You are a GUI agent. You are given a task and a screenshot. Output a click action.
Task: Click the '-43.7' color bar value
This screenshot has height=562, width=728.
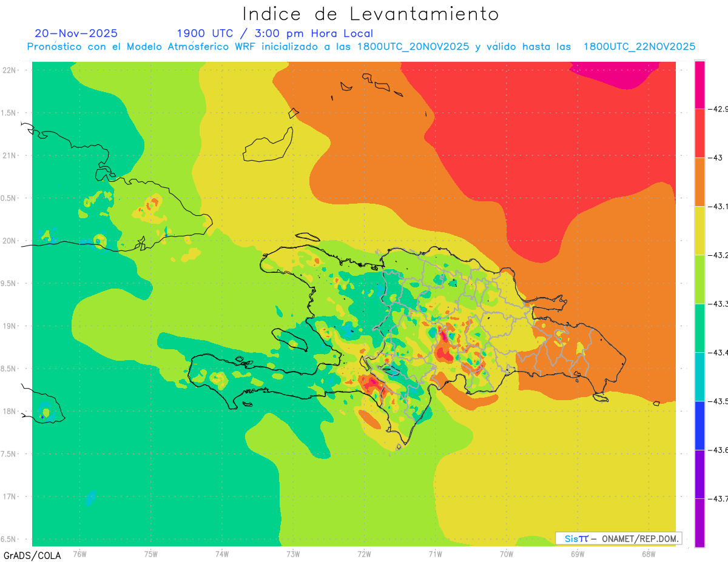718,498
